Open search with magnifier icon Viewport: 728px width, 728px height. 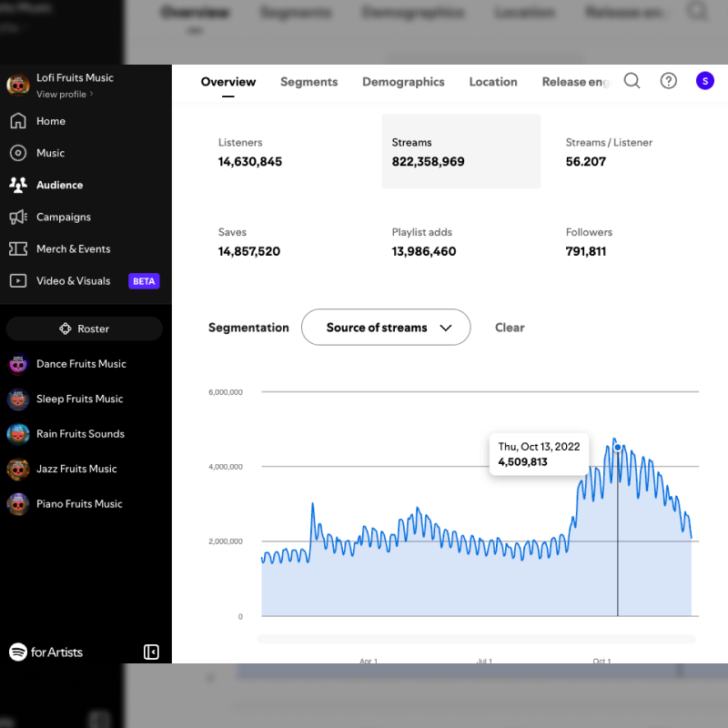click(632, 81)
